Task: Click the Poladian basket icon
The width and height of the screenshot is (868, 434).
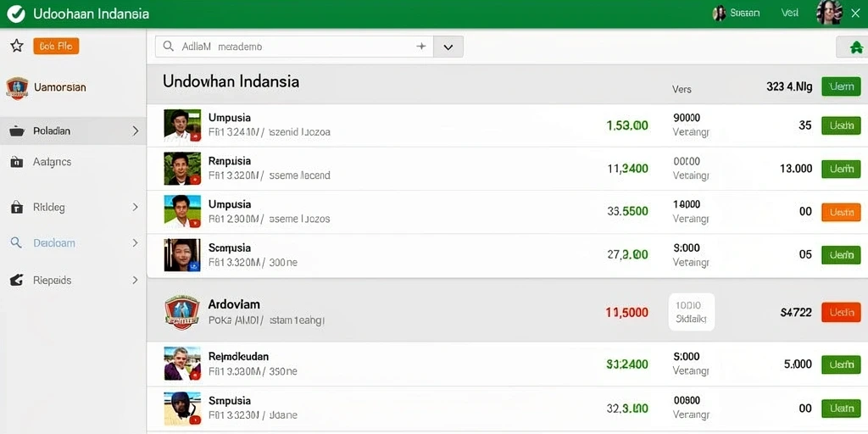Action: 17,131
